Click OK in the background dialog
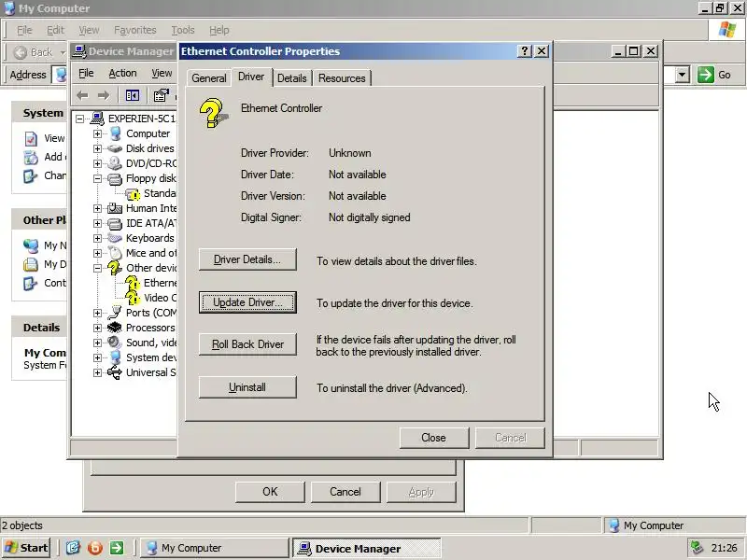The height and width of the screenshot is (560, 747). 270,492
